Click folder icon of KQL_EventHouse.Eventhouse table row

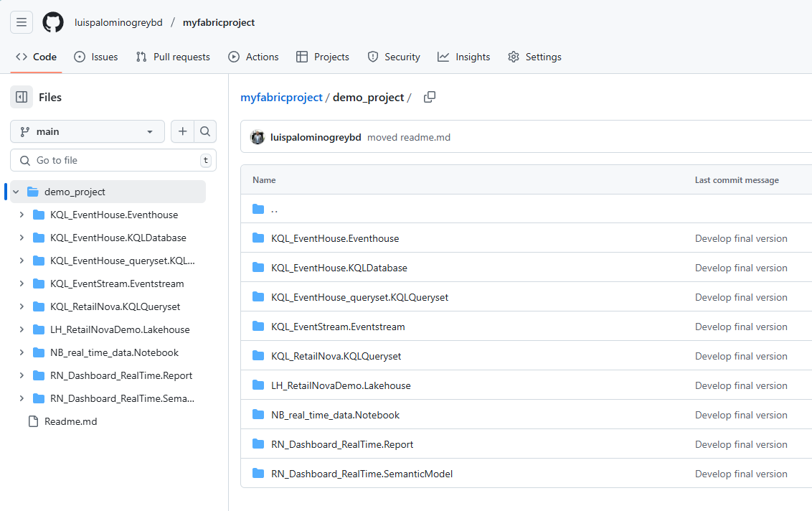point(258,238)
